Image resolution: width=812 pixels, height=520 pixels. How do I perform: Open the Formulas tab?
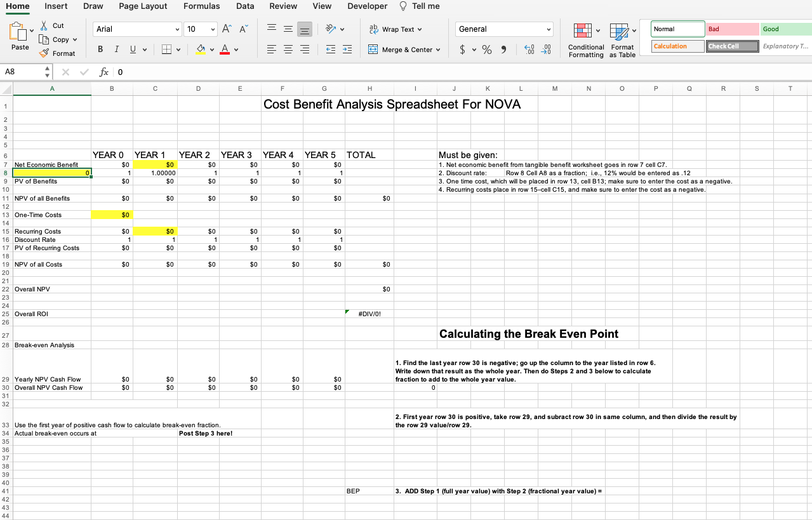tap(202, 6)
